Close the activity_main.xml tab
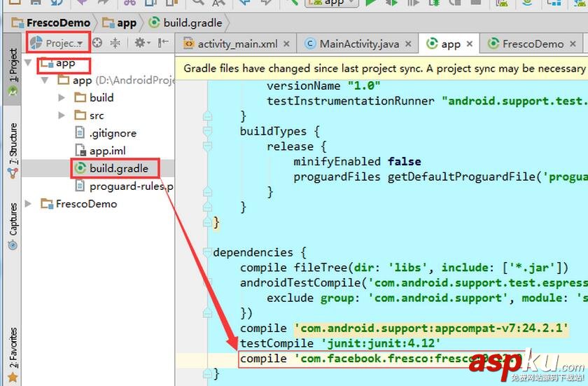The image size is (588, 386). pos(286,43)
